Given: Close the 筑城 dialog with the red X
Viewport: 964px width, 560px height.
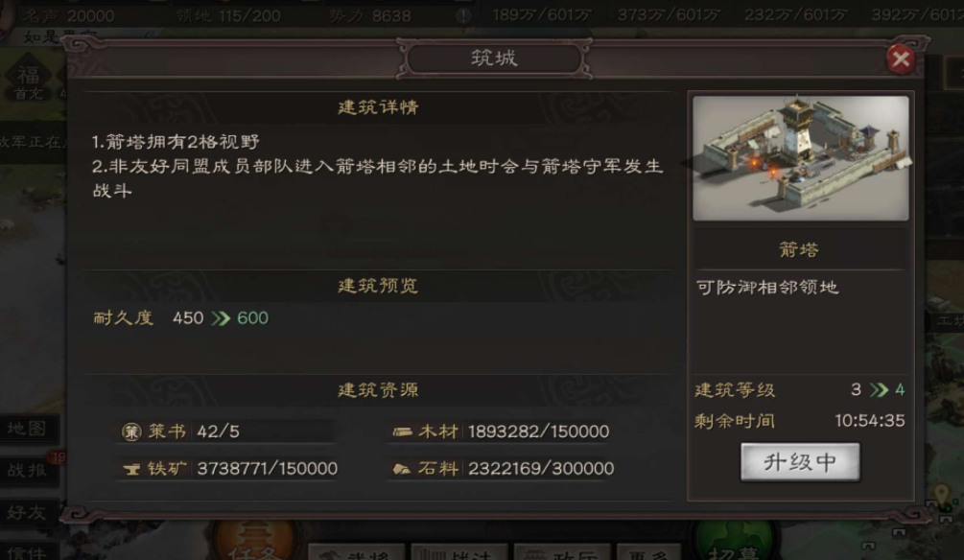Looking at the screenshot, I should (901, 59).
